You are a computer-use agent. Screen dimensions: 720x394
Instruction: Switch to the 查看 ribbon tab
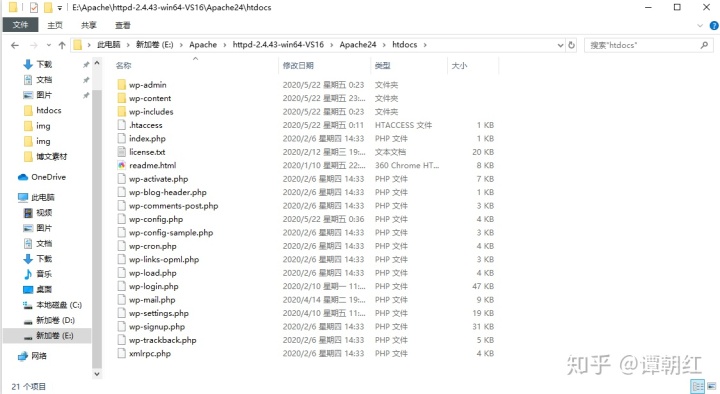[123, 25]
